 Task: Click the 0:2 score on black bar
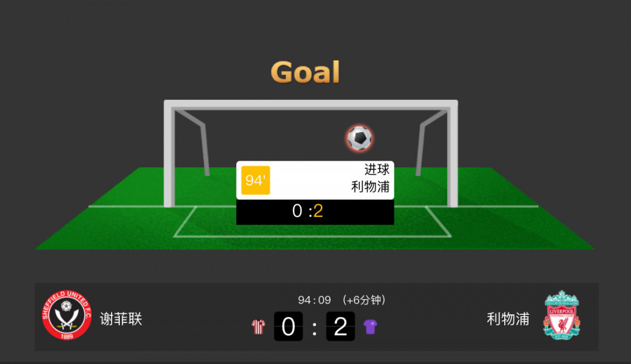[x=307, y=211]
